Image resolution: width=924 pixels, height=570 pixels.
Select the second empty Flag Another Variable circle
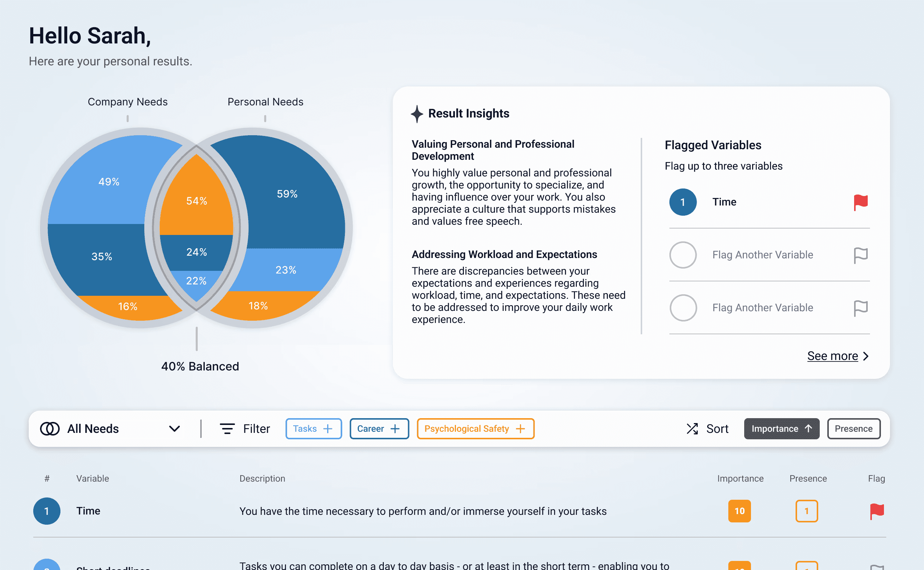[683, 308]
